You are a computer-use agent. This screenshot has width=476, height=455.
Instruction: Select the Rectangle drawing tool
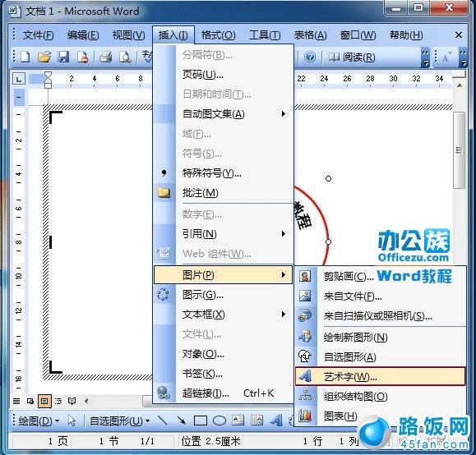point(201,421)
